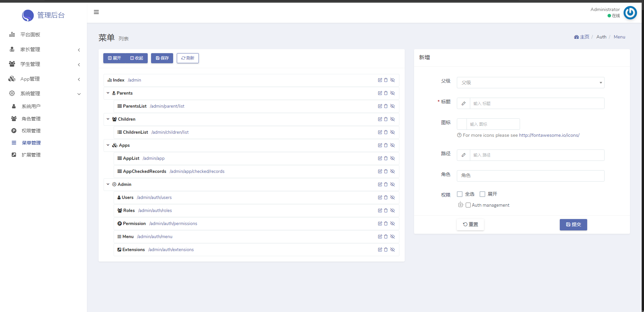The height and width of the screenshot is (312, 644).
Task: Edit the Extensions menu item
Action: click(x=380, y=250)
